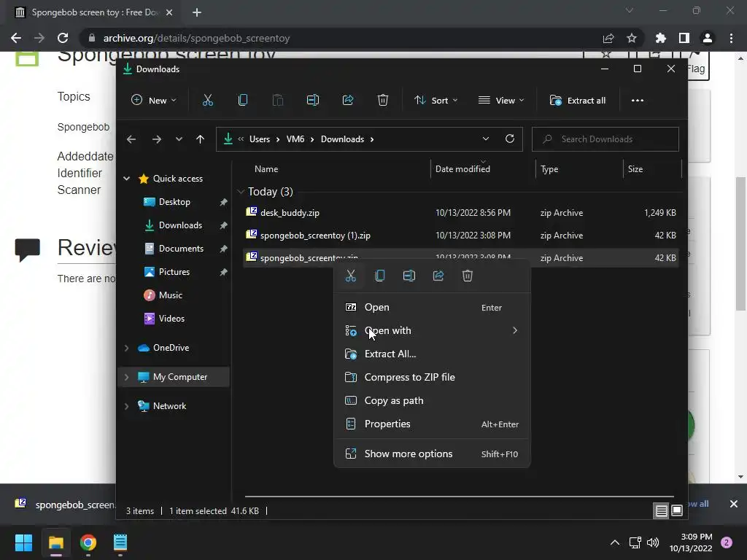Choose Compress to ZIP file
The height and width of the screenshot is (560, 747).
[x=433, y=377]
